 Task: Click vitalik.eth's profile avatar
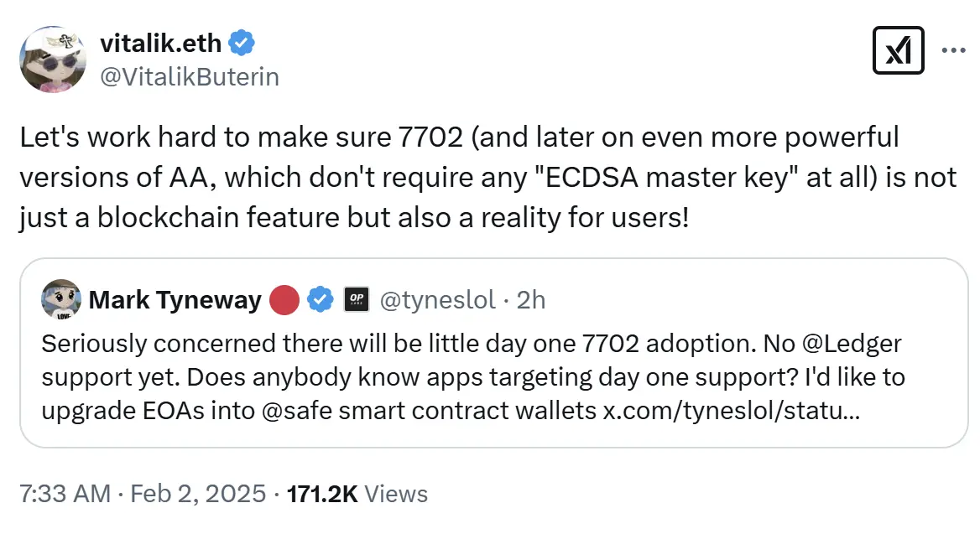(53, 60)
